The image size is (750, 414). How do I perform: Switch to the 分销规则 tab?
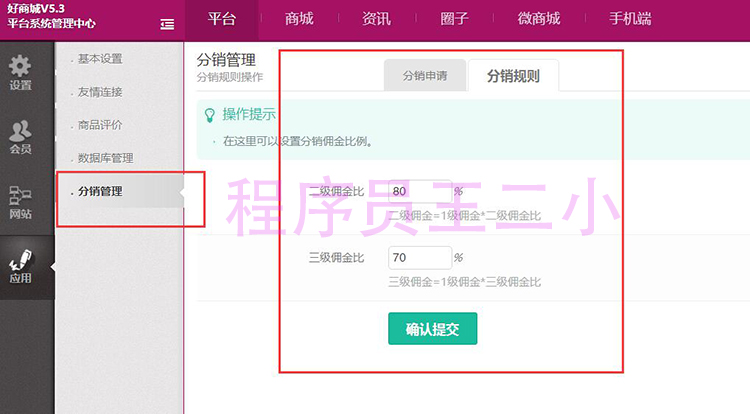(x=513, y=76)
